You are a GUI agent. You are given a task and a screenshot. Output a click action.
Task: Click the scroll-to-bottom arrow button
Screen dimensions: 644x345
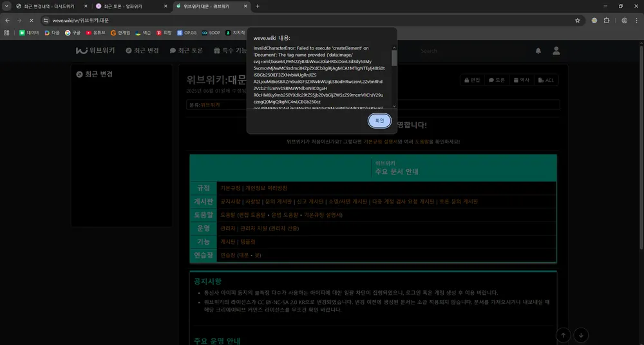[x=581, y=335]
